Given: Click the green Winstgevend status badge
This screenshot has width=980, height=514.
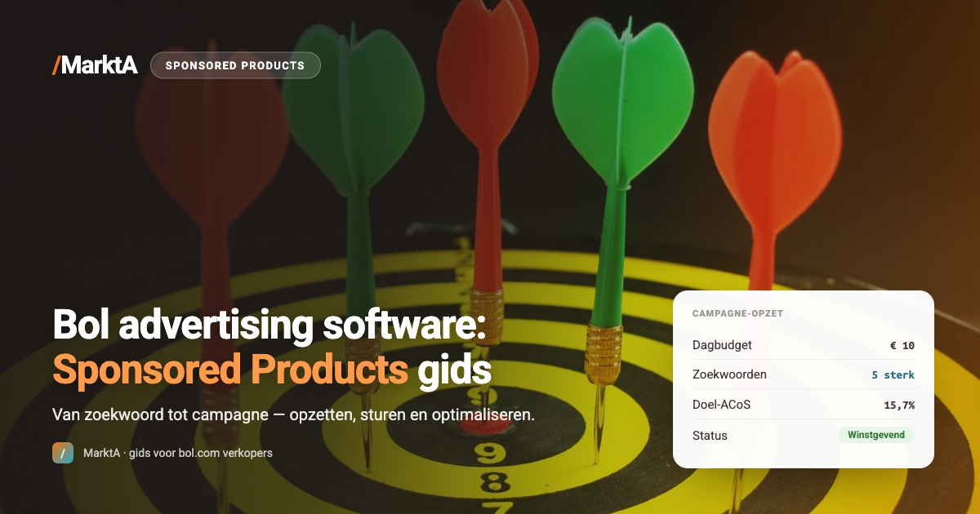Looking at the screenshot, I should click(876, 435).
